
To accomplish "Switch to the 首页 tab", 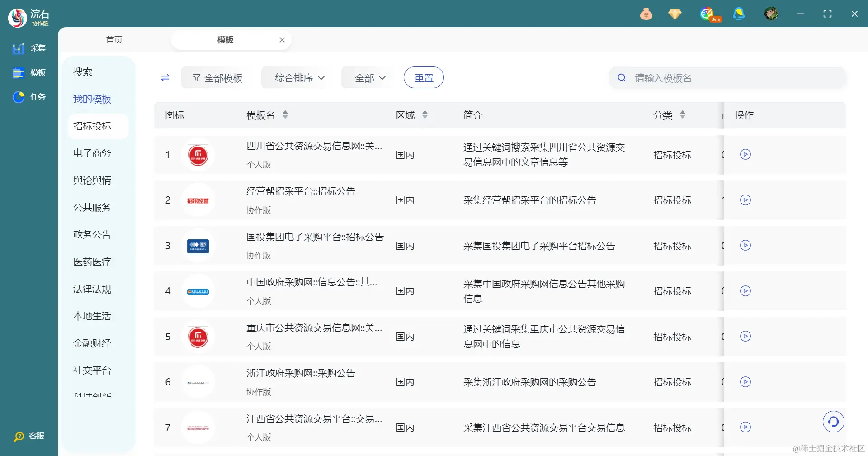I will click(x=114, y=40).
